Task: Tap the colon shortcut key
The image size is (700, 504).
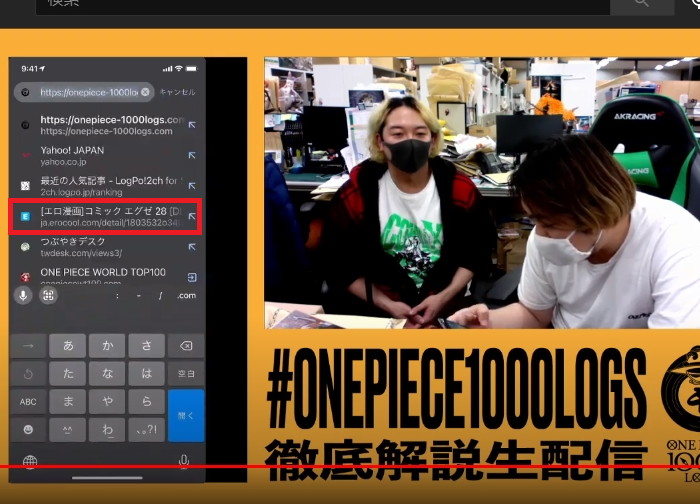Action: (x=117, y=296)
